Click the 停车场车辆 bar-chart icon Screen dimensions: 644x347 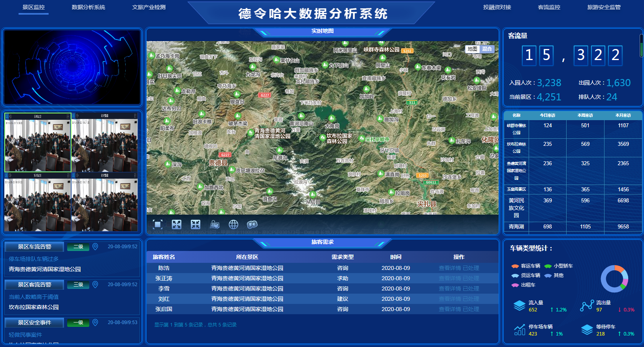520,330
